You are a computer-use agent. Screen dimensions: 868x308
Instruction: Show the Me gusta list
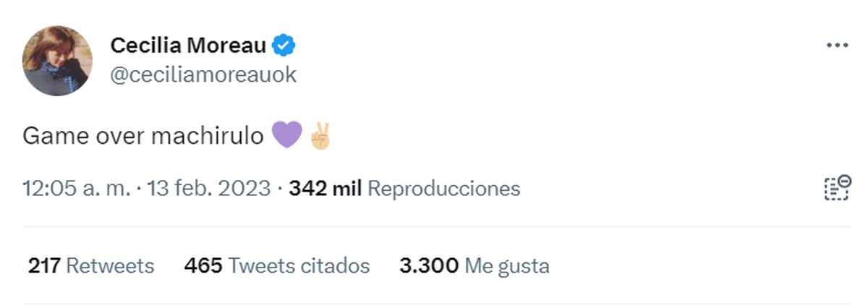click(x=506, y=266)
